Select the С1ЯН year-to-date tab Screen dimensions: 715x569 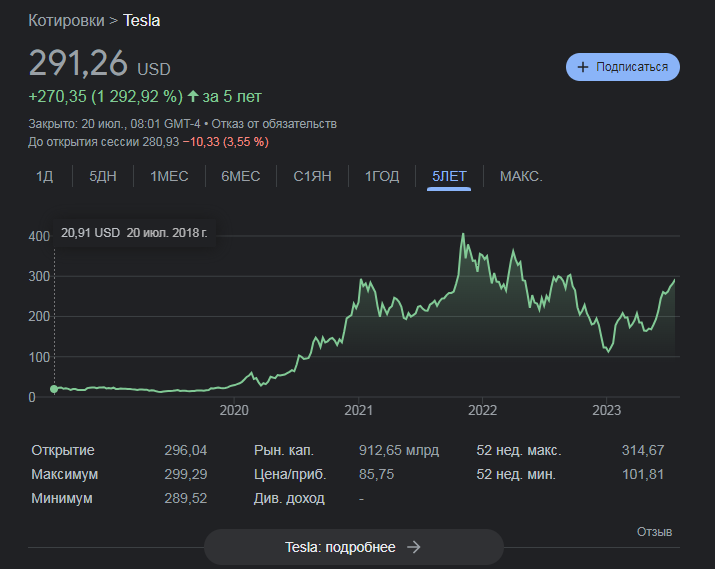312,176
